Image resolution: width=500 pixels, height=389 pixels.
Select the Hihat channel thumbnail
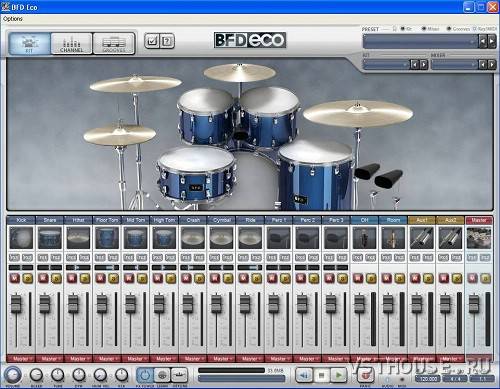tap(78, 238)
